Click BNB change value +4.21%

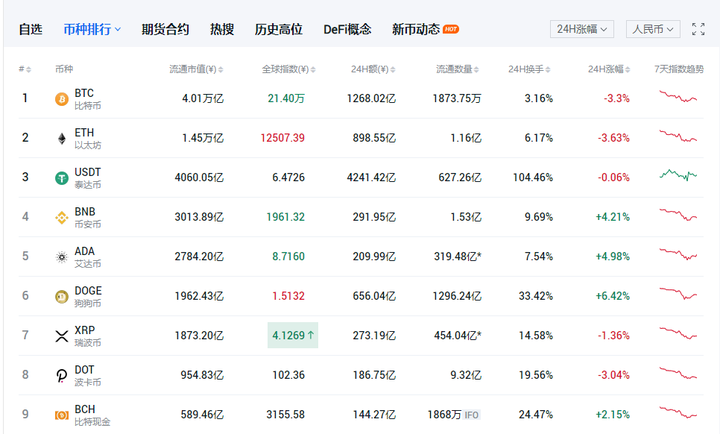pyautogui.click(x=613, y=217)
